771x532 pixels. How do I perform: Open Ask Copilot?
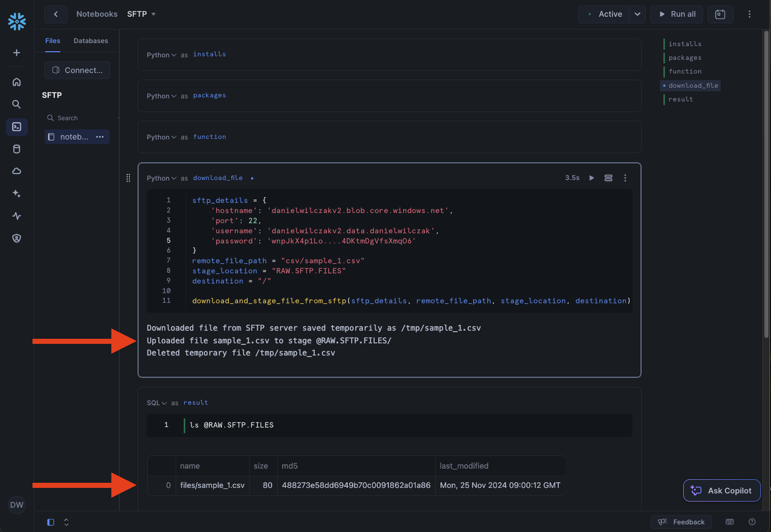tap(721, 490)
